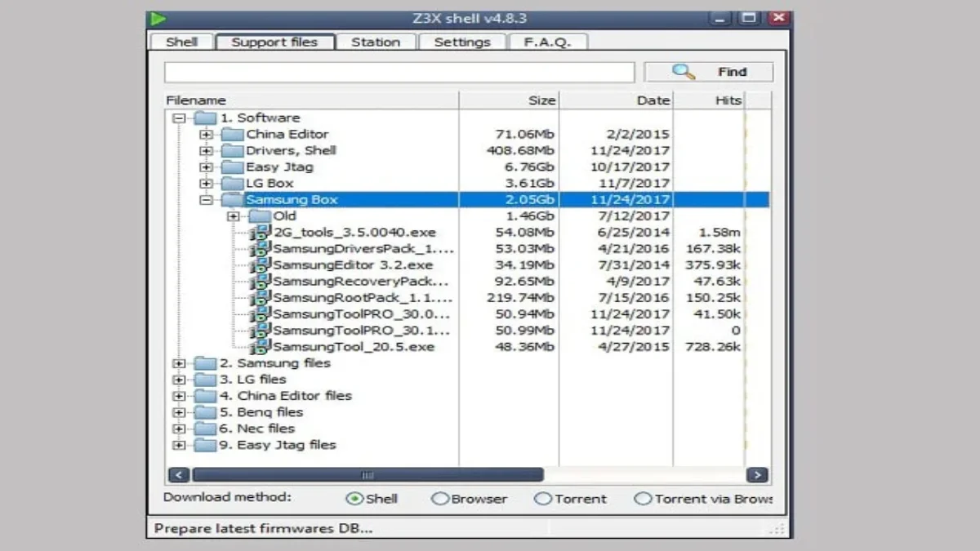Click the horizontal scrollbar right arrow
The image size is (980, 551).
coord(757,475)
